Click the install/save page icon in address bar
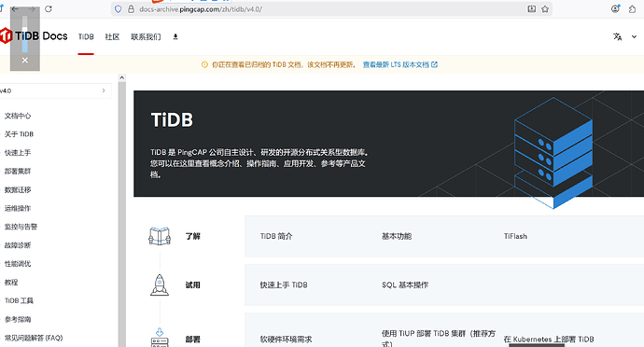This screenshot has height=347, width=644. 531,9
